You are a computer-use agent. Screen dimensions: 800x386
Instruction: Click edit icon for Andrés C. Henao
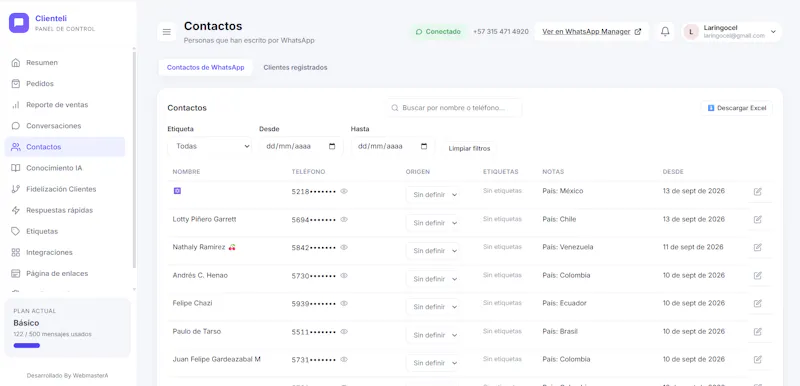click(x=758, y=275)
